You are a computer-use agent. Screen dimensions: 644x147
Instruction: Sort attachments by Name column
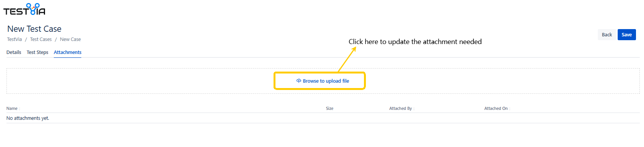12,109
